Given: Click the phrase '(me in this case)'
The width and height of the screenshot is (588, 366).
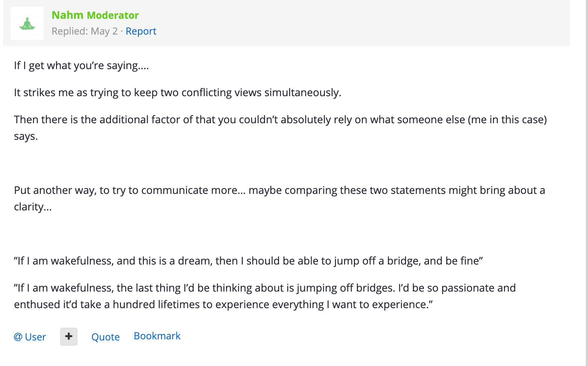Looking at the screenshot, I should click(x=507, y=119).
